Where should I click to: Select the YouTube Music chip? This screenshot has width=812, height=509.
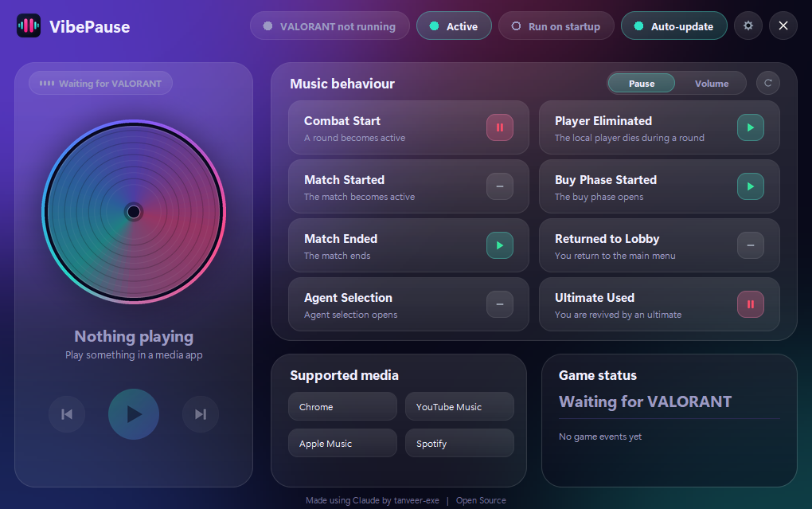tap(460, 406)
